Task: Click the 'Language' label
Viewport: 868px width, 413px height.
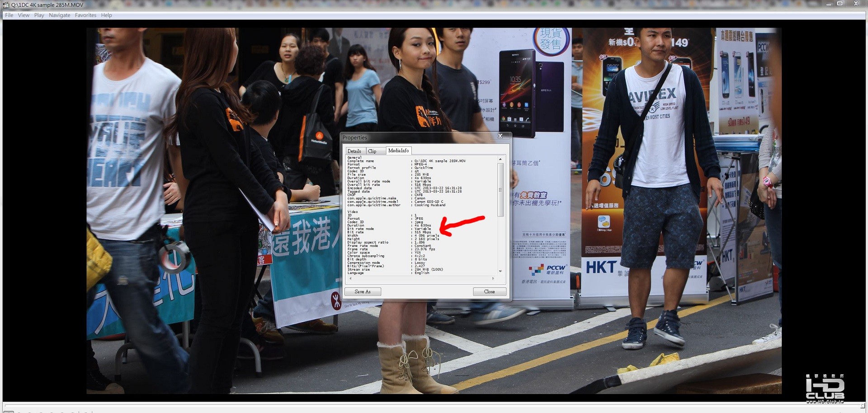Action: [355, 273]
